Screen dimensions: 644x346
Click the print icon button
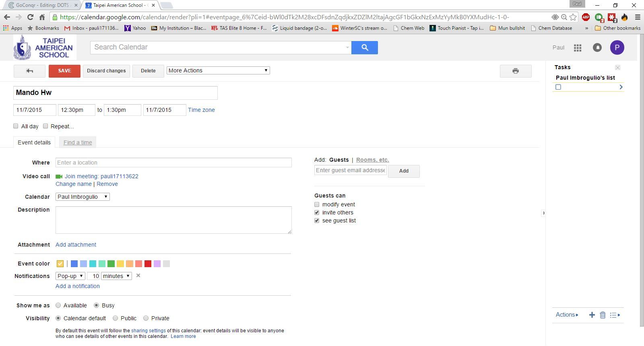tap(515, 71)
